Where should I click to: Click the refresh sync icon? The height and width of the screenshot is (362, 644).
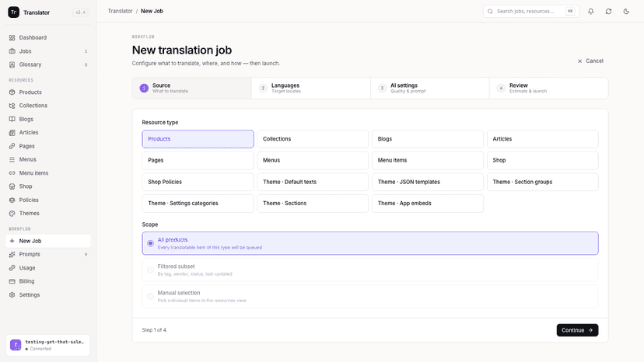(x=608, y=12)
